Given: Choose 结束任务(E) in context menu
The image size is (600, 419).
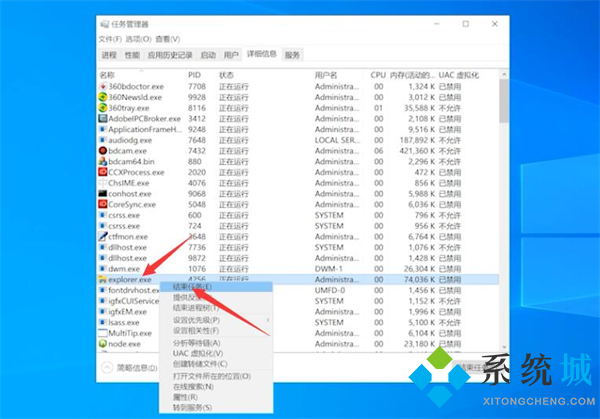Looking at the screenshot, I should click(x=216, y=287).
